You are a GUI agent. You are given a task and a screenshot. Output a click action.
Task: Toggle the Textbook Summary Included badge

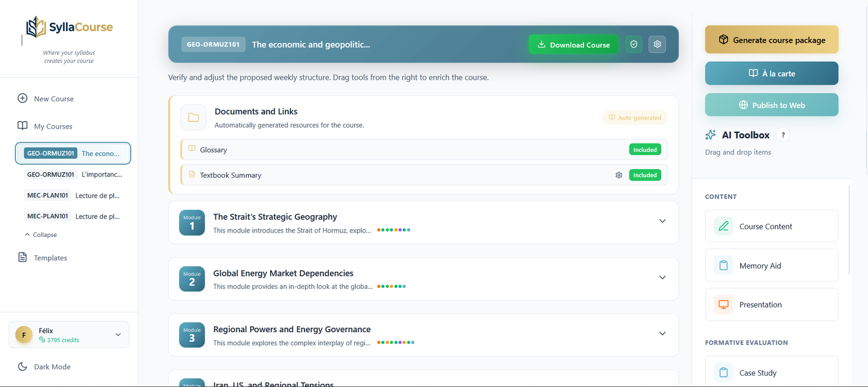[x=644, y=175]
